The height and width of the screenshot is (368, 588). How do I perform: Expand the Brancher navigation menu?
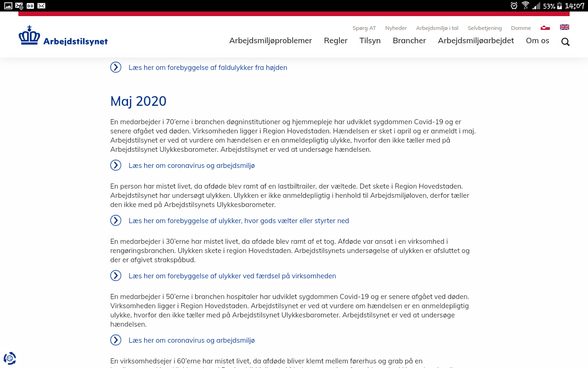coord(409,40)
